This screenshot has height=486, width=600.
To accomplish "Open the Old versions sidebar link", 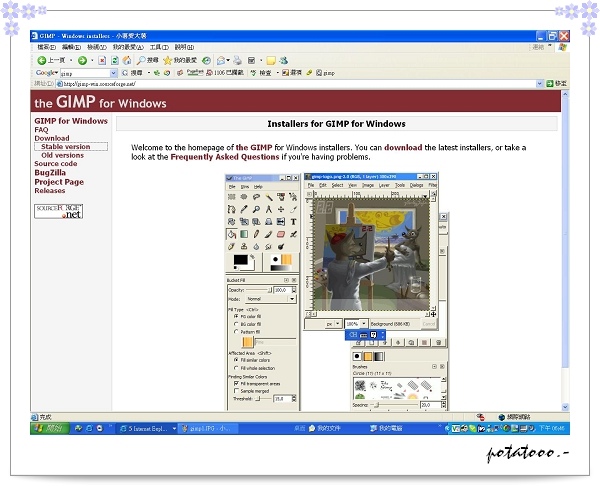I will coord(62,155).
